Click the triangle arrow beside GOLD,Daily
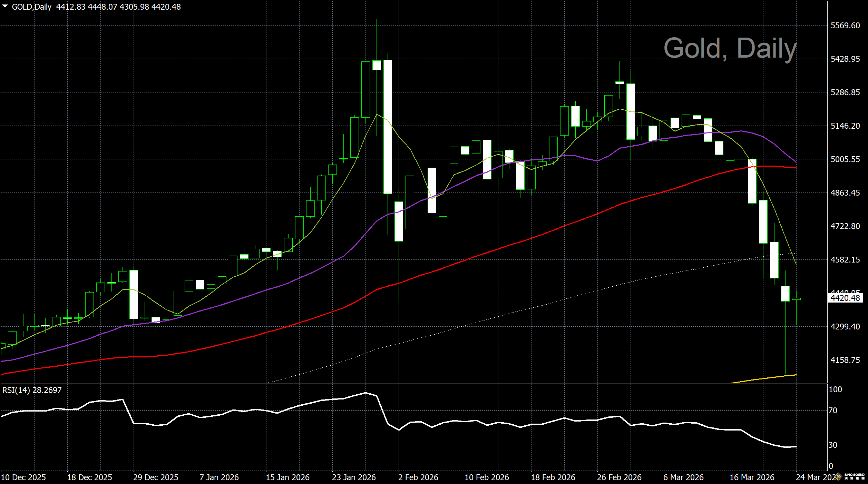Screen dimensions: 868x484 [x=5, y=6]
